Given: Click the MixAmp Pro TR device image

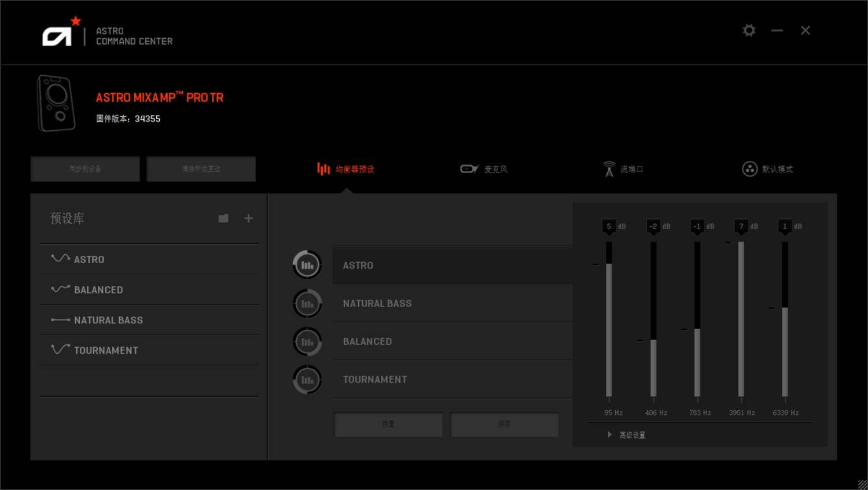Looking at the screenshot, I should [x=56, y=103].
